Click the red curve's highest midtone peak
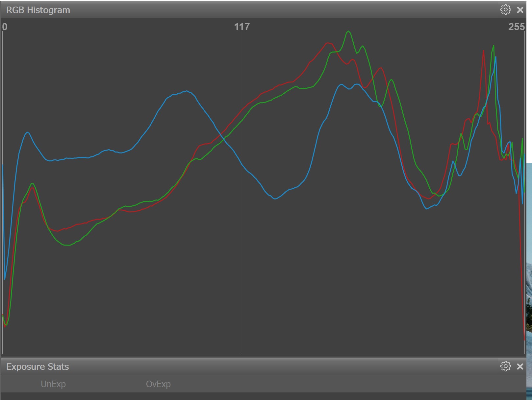The height and width of the screenshot is (400, 532). 327,43
